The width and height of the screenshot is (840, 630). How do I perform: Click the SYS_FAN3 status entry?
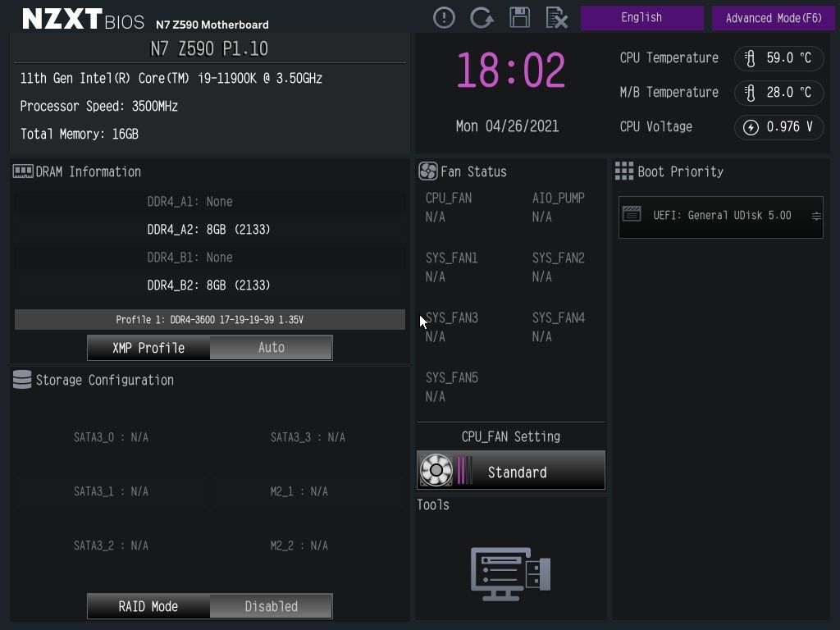pos(451,327)
